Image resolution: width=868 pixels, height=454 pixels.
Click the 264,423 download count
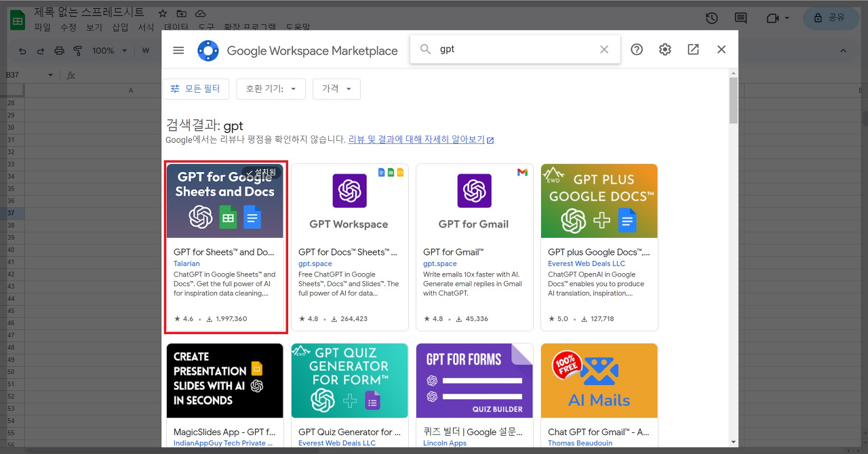coord(353,318)
